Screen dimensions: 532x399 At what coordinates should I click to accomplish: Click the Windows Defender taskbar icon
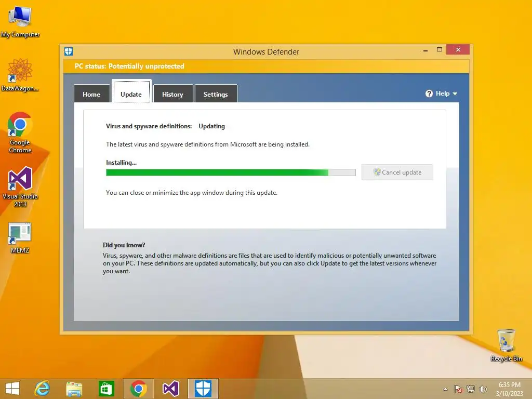(203, 389)
